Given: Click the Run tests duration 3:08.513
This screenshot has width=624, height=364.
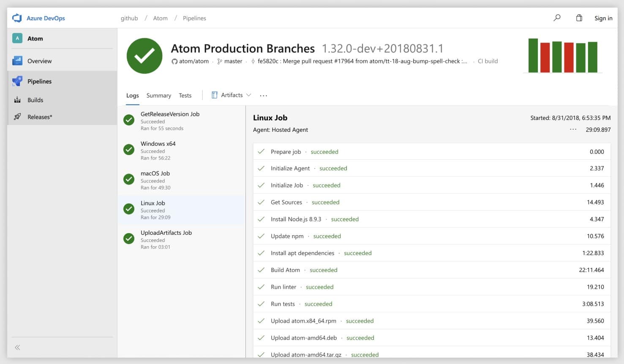Looking at the screenshot, I should [x=593, y=304].
